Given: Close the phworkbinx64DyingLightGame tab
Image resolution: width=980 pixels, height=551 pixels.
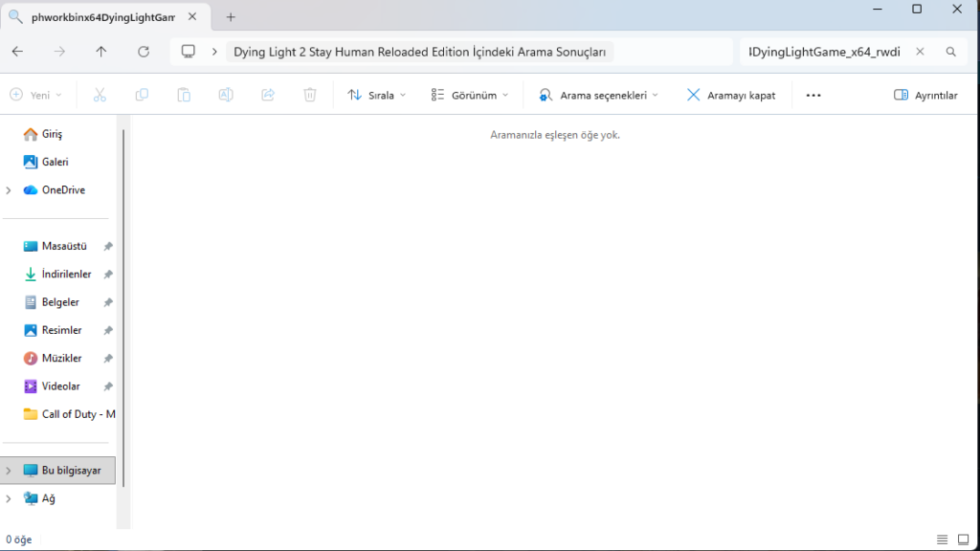Looking at the screenshot, I should click(192, 17).
